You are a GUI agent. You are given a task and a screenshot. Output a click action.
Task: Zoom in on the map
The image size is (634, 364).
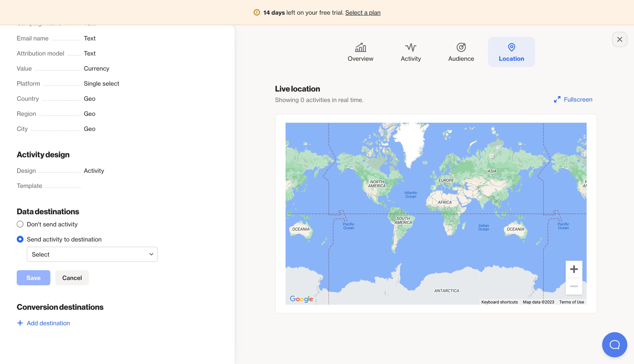[574, 269]
